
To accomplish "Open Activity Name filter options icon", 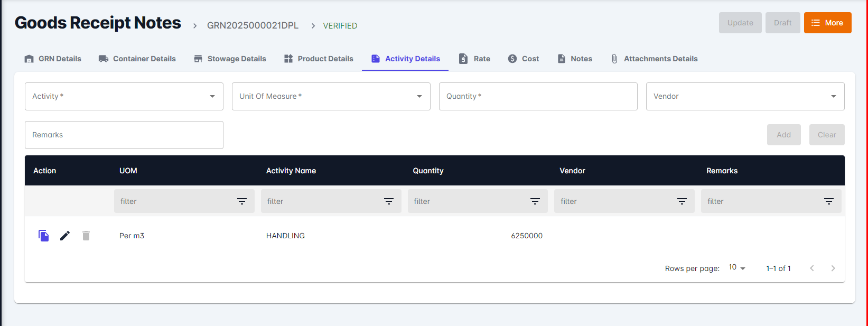I will (389, 201).
